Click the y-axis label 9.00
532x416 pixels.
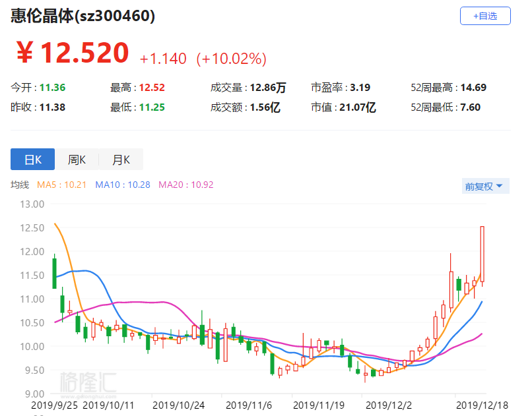(x=34, y=394)
